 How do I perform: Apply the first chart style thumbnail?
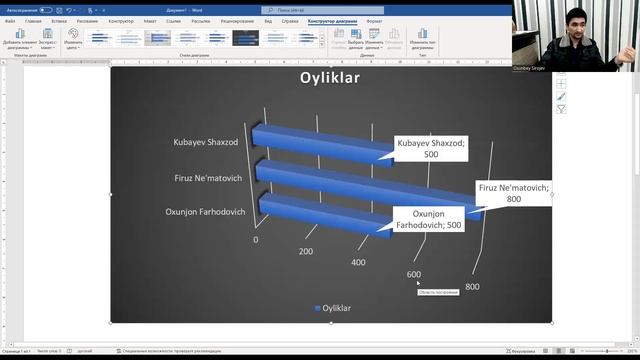99,38
